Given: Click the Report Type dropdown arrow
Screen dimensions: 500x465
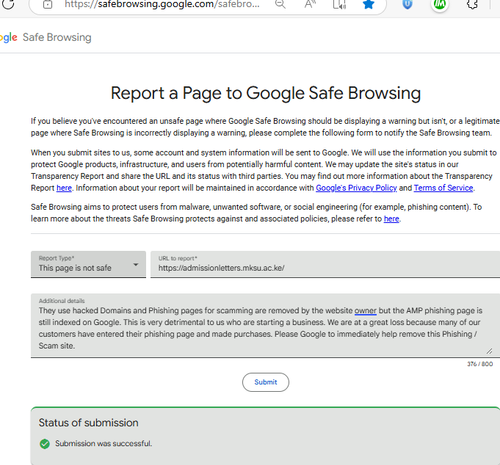Looking at the screenshot, I should [x=135, y=265].
